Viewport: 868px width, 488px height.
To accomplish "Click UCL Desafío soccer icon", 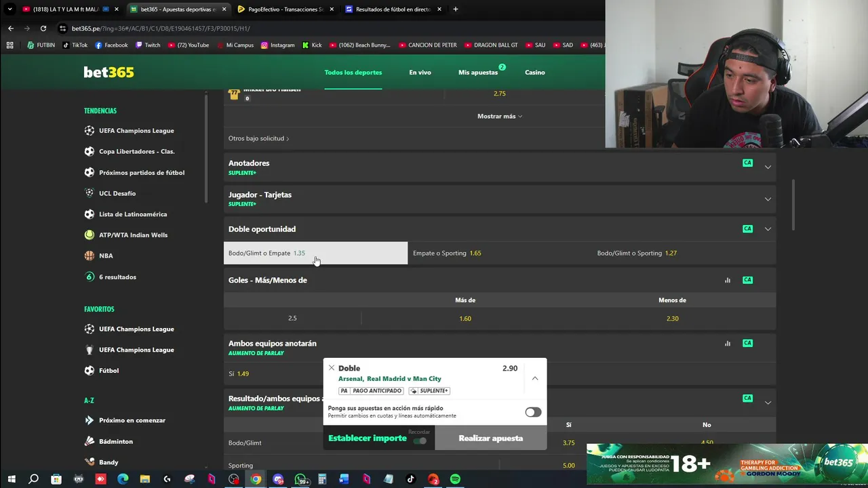I will point(90,193).
